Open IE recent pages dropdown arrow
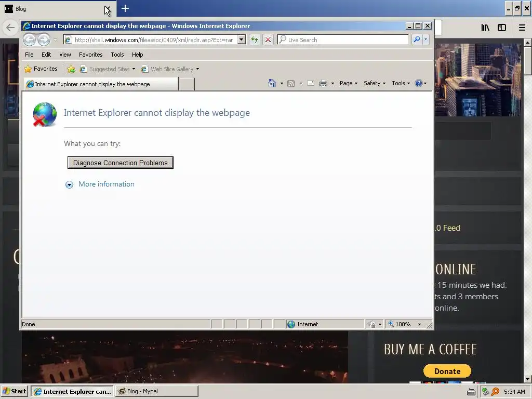532x399 pixels. 56,40
